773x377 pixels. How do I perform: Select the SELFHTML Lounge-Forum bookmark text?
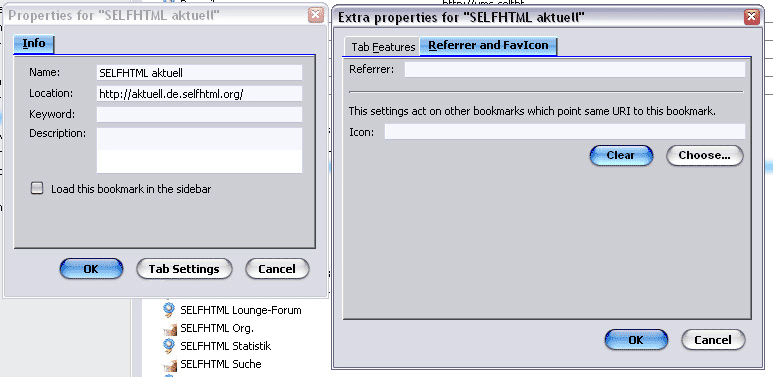tap(241, 310)
